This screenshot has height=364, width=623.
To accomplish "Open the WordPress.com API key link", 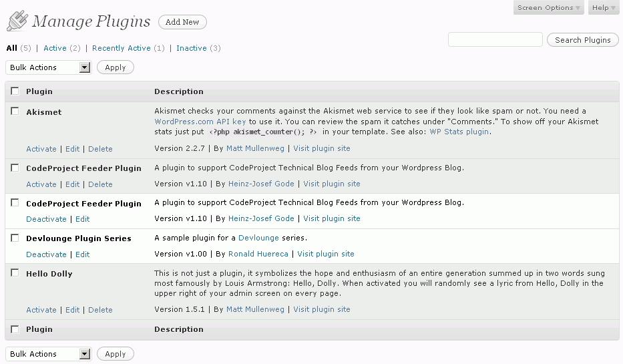I will [x=200, y=122].
